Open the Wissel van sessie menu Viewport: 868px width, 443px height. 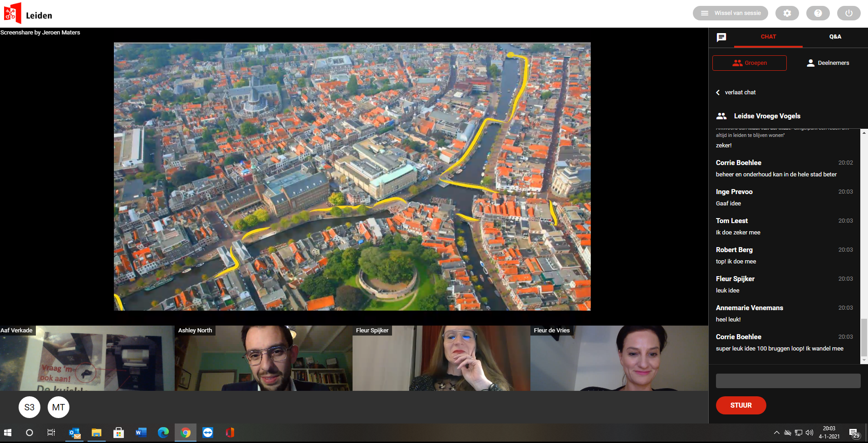[x=730, y=13]
